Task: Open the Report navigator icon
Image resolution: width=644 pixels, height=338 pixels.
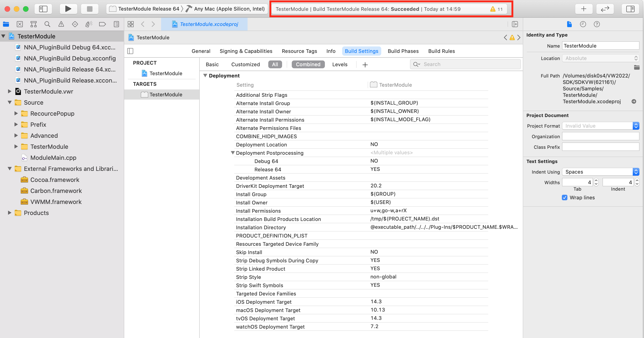Action: tap(116, 24)
